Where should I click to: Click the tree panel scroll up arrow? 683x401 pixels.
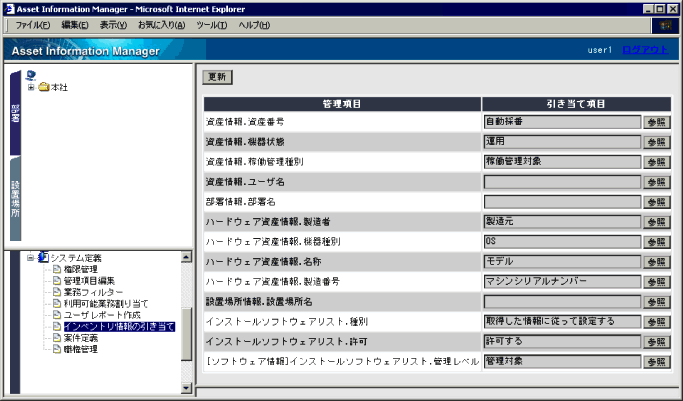point(186,257)
